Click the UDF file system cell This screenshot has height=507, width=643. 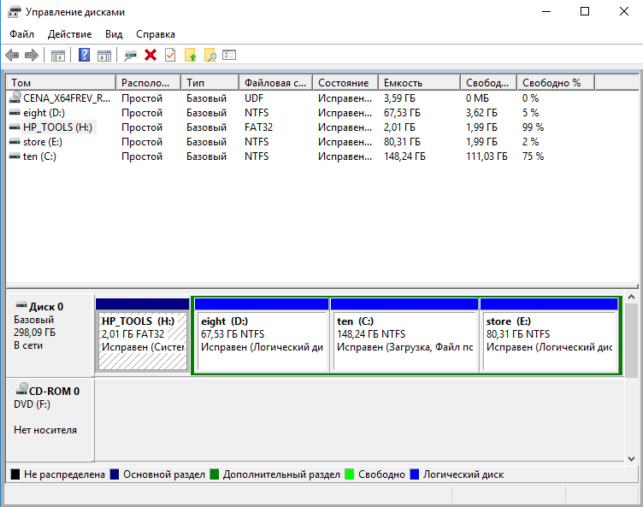(x=254, y=98)
